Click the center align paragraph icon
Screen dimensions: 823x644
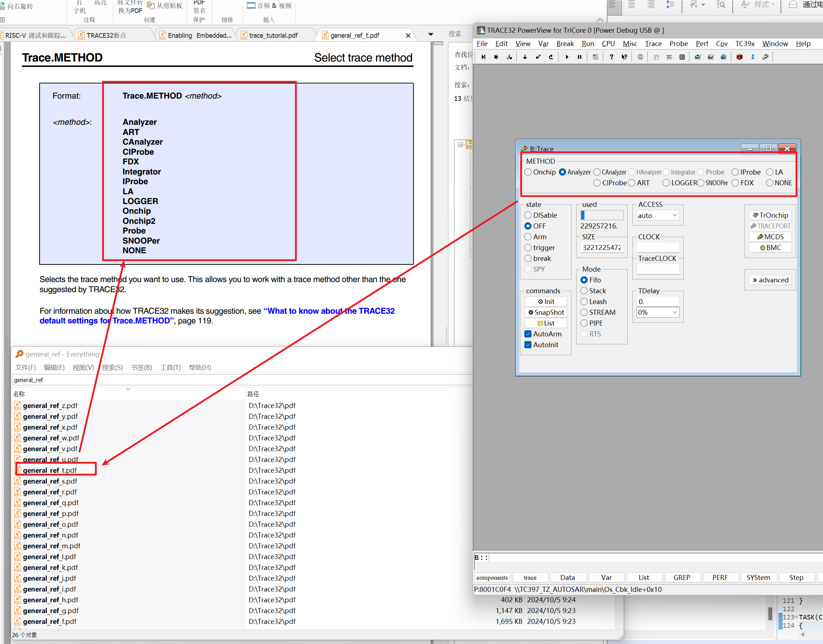pyautogui.click(x=632, y=5)
